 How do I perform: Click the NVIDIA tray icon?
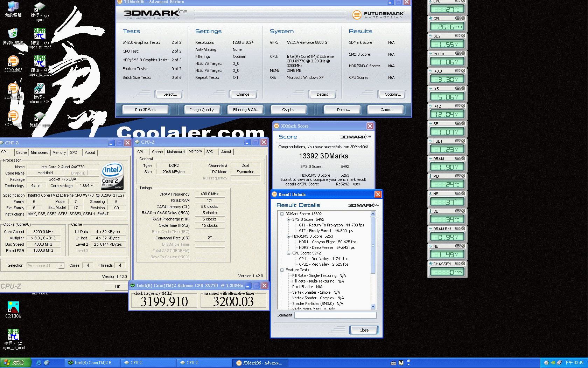click(553, 363)
